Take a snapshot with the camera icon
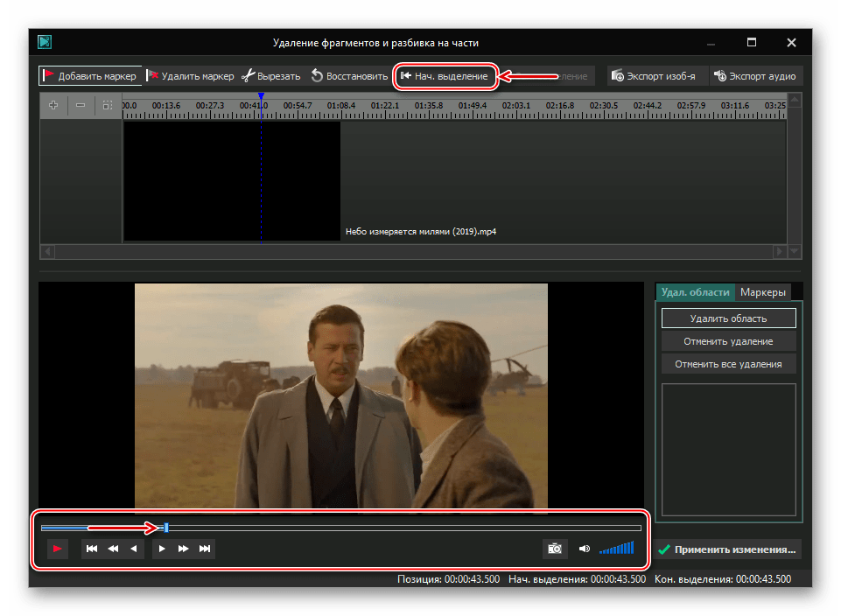Image resolution: width=841 pixels, height=616 pixels. (554, 549)
